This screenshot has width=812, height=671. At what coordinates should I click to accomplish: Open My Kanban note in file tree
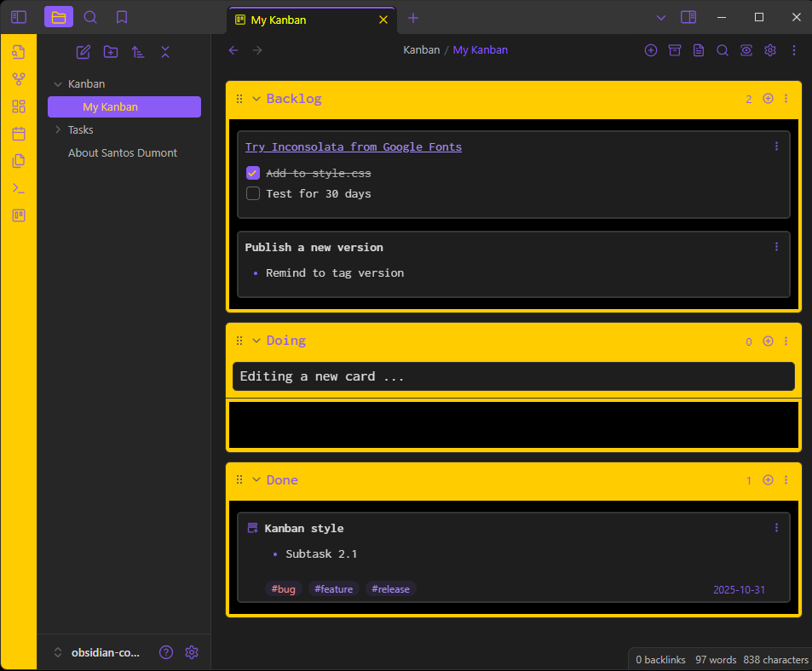pyautogui.click(x=124, y=106)
